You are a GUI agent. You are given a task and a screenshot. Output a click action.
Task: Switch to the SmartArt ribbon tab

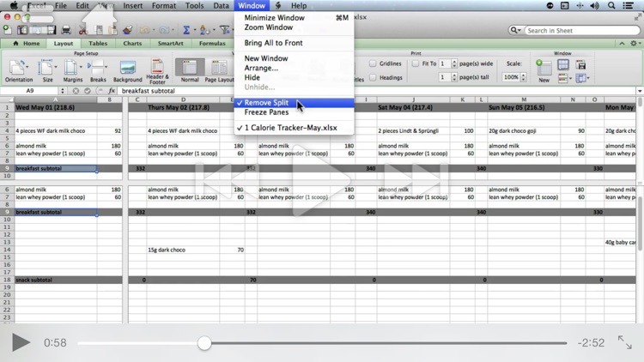(x=171, y=43)
